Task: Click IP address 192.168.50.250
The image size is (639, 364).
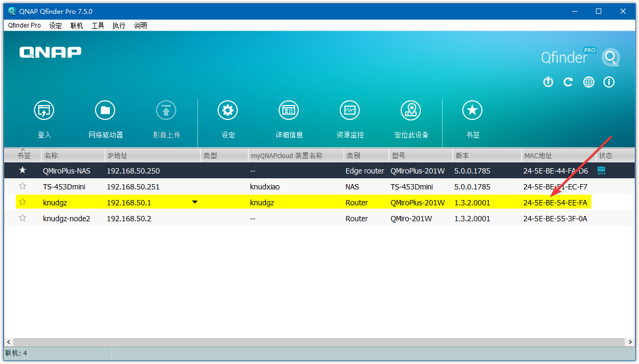Action: 133,171
